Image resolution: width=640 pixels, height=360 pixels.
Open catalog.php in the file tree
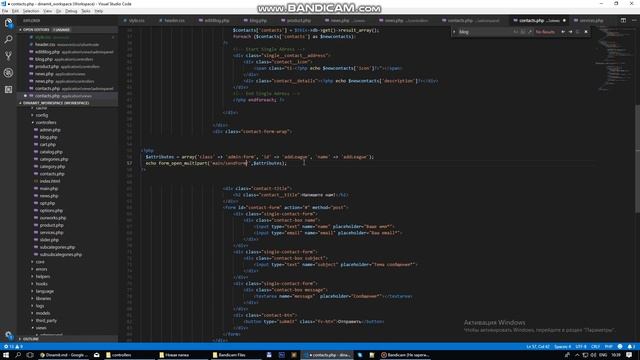[x=51, y=152]
